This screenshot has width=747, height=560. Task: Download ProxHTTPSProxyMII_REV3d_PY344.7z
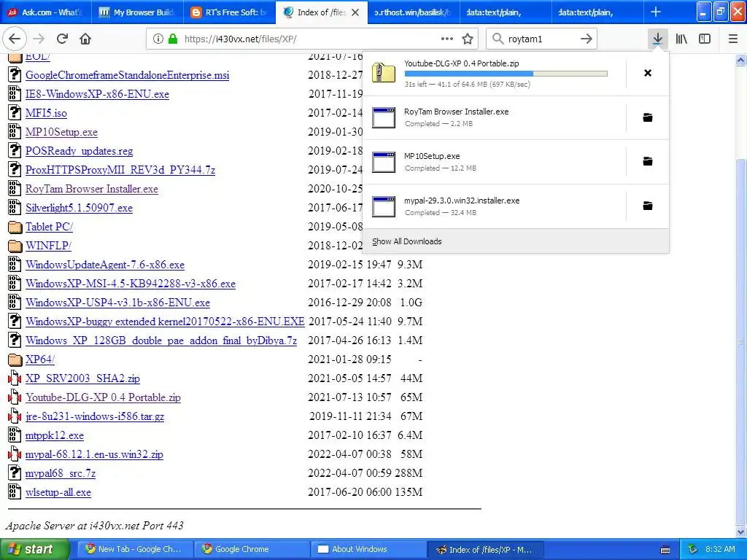(x=120, y=170)
